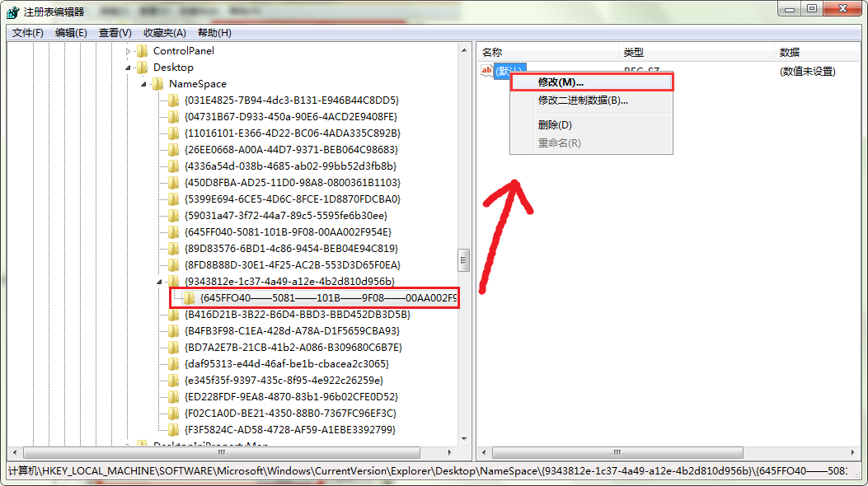The height and width of the screenshot is (486, 868).
Task: Click the 名称 column header
Action: pos(492,53)
